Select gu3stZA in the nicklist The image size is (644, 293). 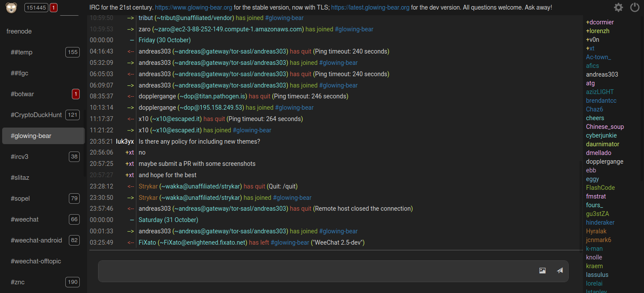(x=597, y=214)
